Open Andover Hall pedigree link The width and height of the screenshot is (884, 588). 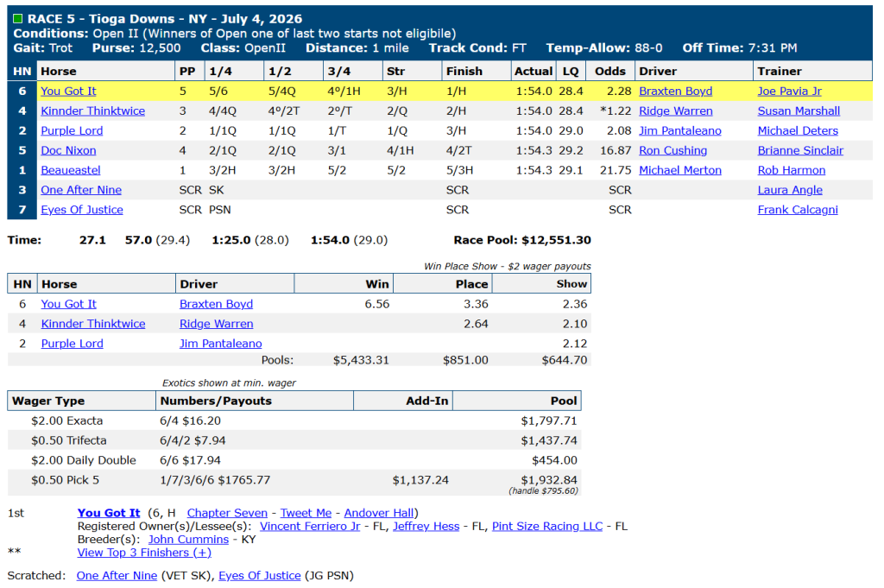pos(379,513)
